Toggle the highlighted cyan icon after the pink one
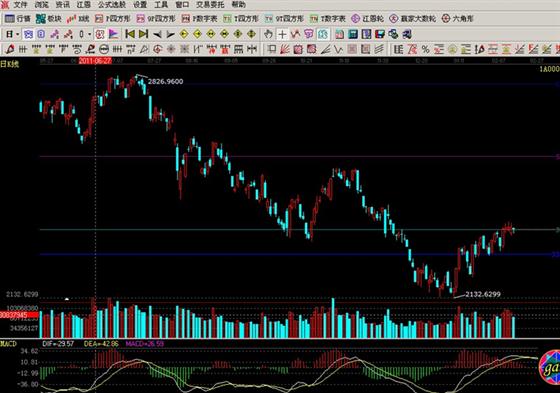Screen dimensions: 560x393 coord(323,34)
